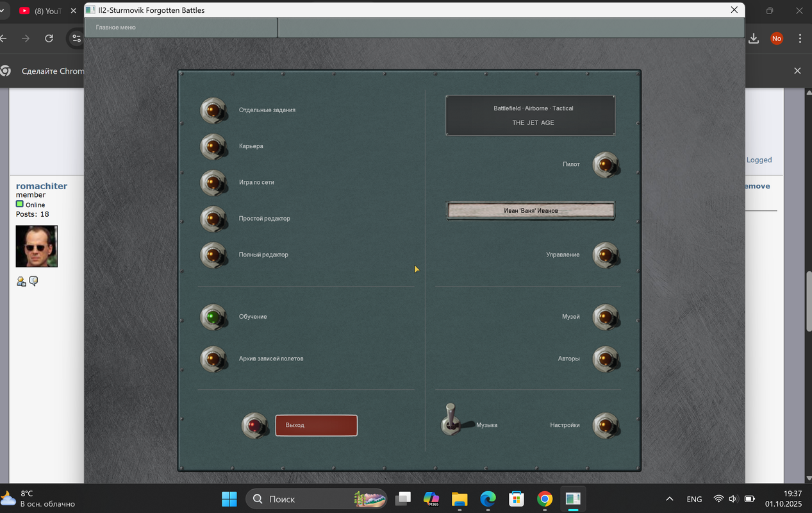Click the Музыка label text
The image size is (812, 513).
pyautogui.click(x=486, y=425)
